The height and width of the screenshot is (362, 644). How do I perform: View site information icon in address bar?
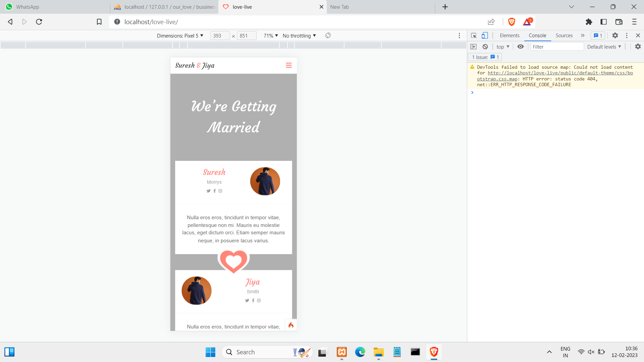pos(117,22)
